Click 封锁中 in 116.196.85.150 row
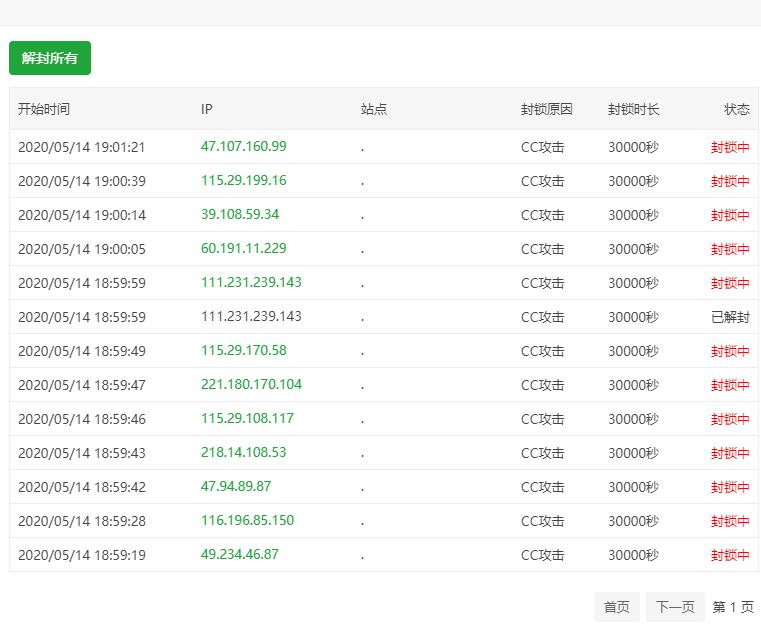The image size is (761, 624). point(730,521)
